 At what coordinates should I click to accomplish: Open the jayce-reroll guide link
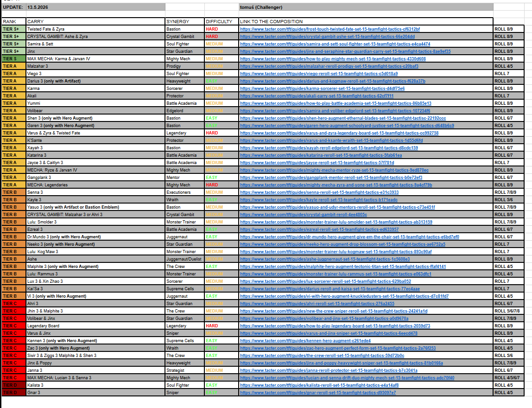pos(317,163)
